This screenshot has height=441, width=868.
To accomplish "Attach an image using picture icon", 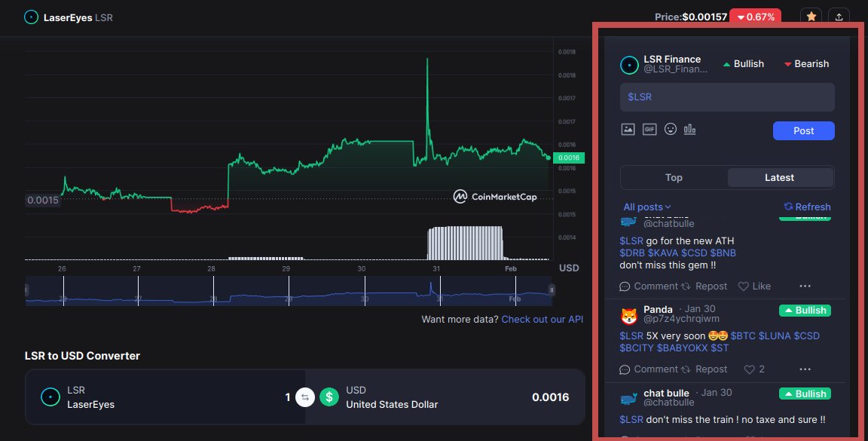I will tap(628, 130).
